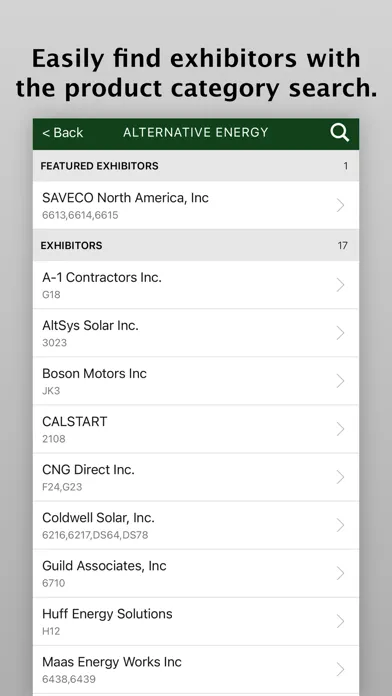392x696 pixels.
Task: Click chevron for Maas Energy Works Inc
Action: click(341, 669)
